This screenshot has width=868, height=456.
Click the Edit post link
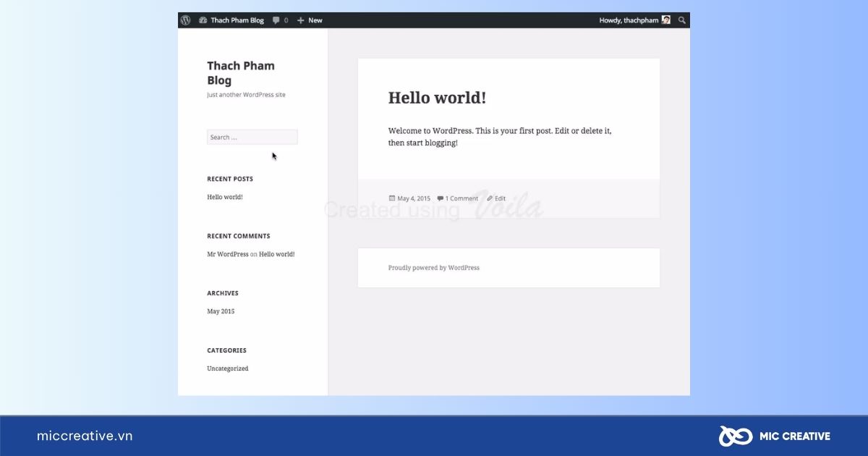(x=501, y=198)
